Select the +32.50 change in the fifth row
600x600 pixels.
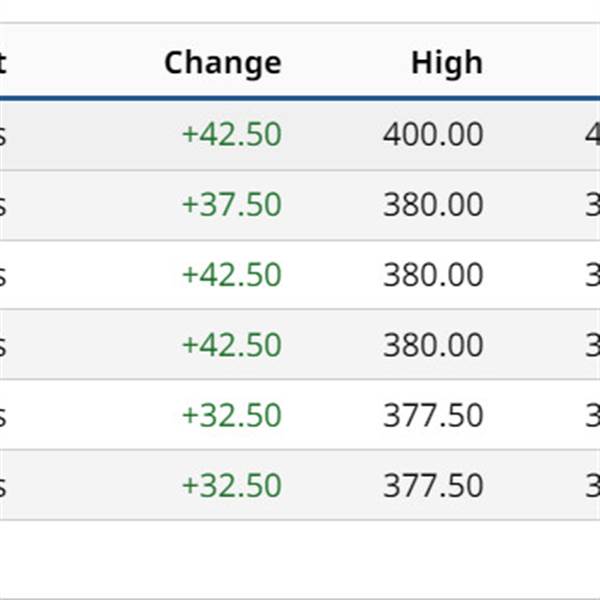pos(231,415)
